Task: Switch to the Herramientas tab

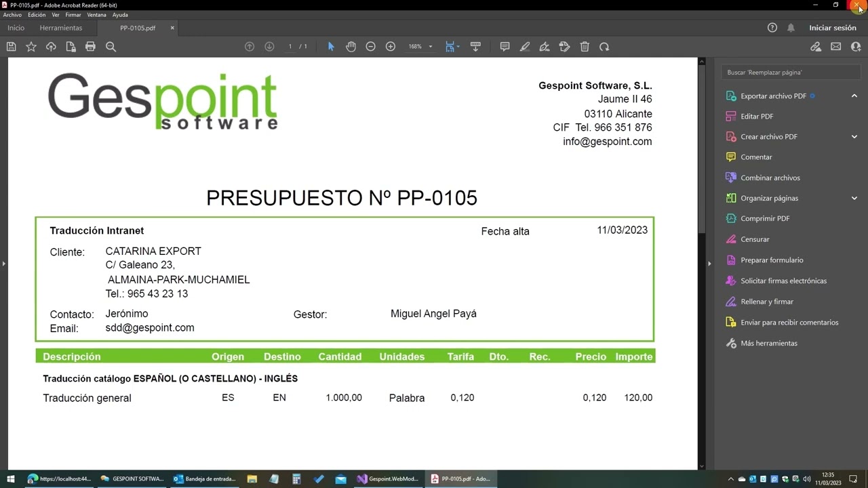Action: 61,28
